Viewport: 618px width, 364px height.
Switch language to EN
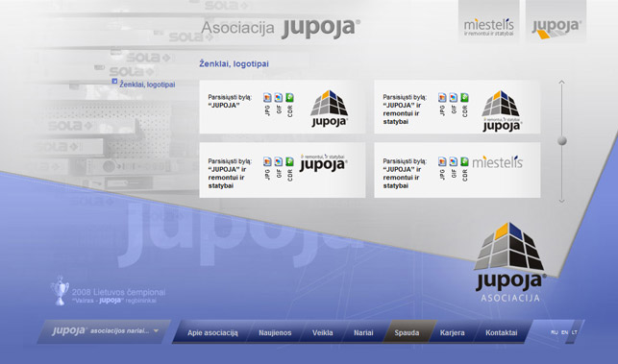click(564, 332)
